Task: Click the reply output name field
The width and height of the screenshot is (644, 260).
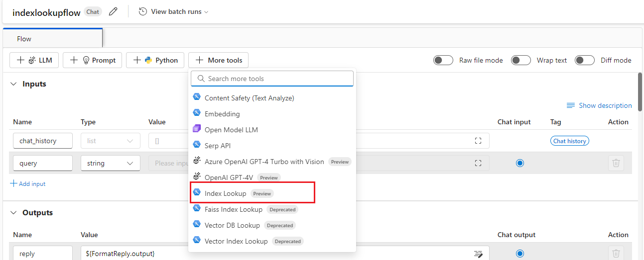Action: click(x=43, y=254)
